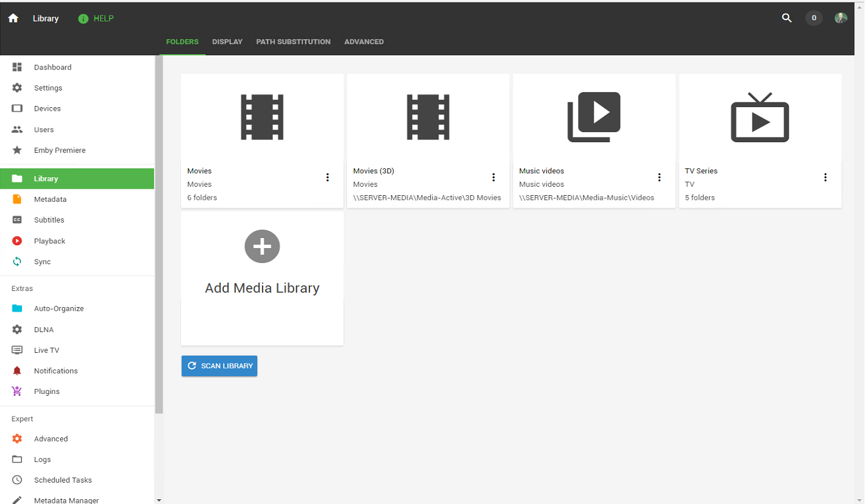Click the Library folder icon in sidebar
Screen dimensions: 865x504
click(x=17, y=179)
